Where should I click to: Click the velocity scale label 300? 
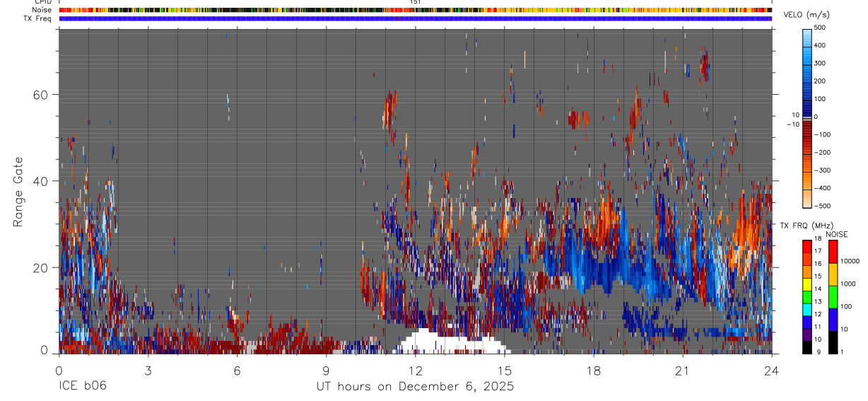tap(820, 64)
